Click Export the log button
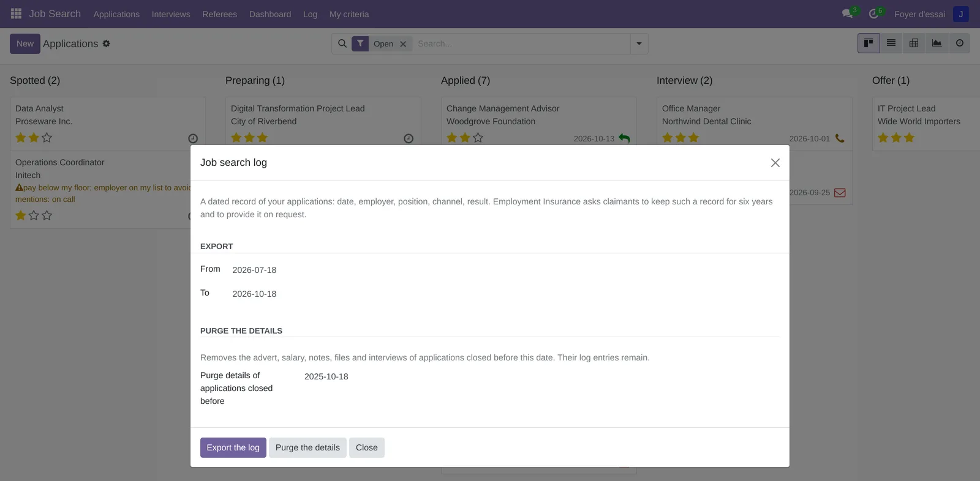The image size is (980, 481). coord(233,447)
